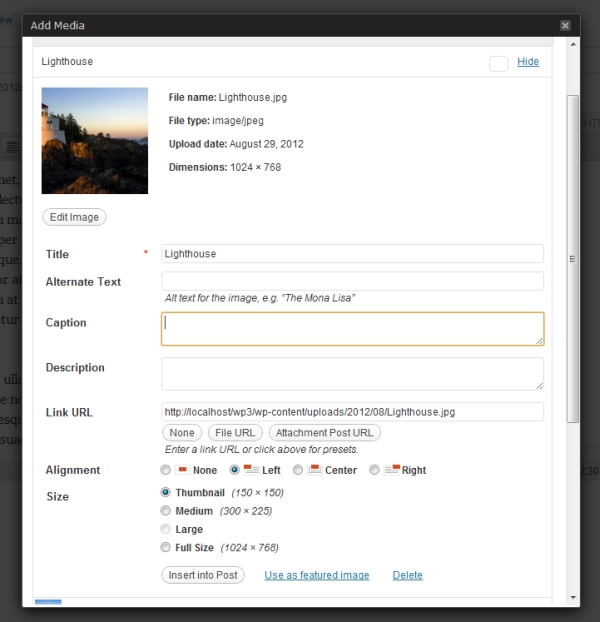
Task: Click the Upload date August 29, 2012 text
Action: click(236, 144)
